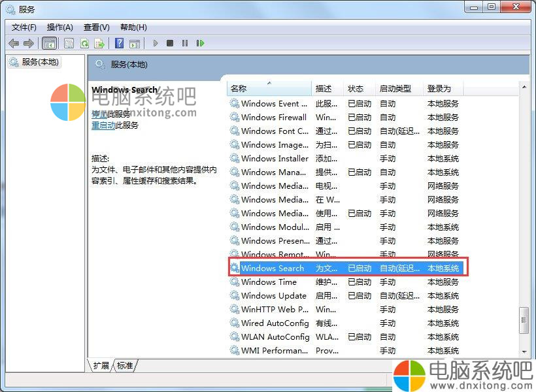This screenshot has width=536, height=392.
Task: Click the Pause Service toolbar icon
Action: (185, 43)
